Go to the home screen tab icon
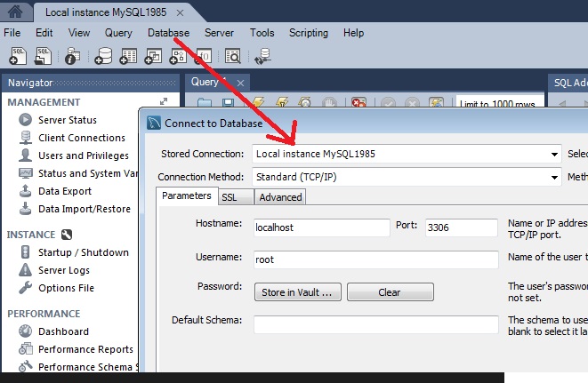This screenshot has height=383, width=588. (x=15, y=12)
